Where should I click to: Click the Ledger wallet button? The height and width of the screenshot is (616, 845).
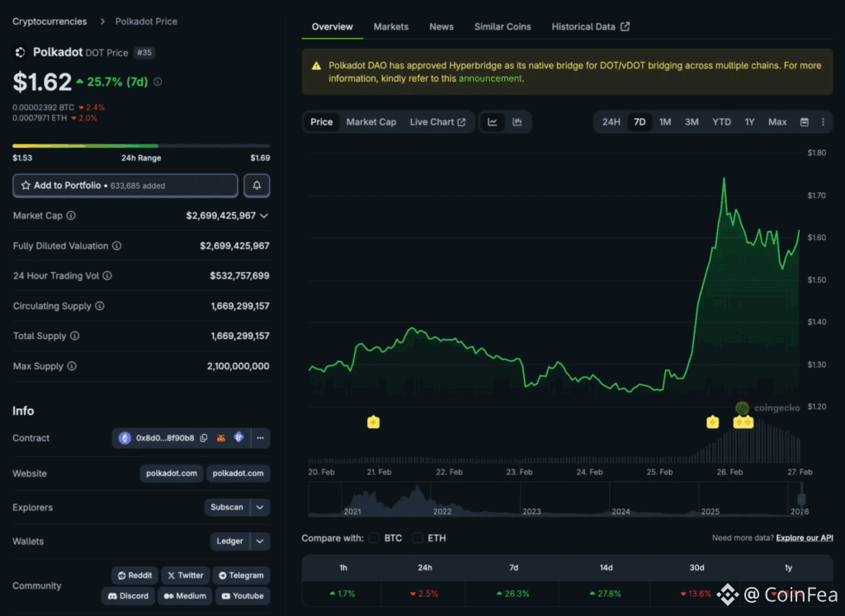click(x=229, y=541)
